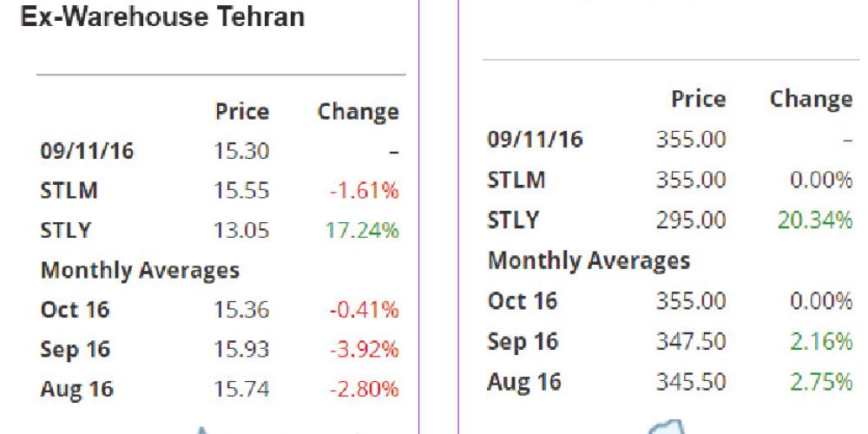Click the 15.55 STLM price

click(x=242, y=191)
